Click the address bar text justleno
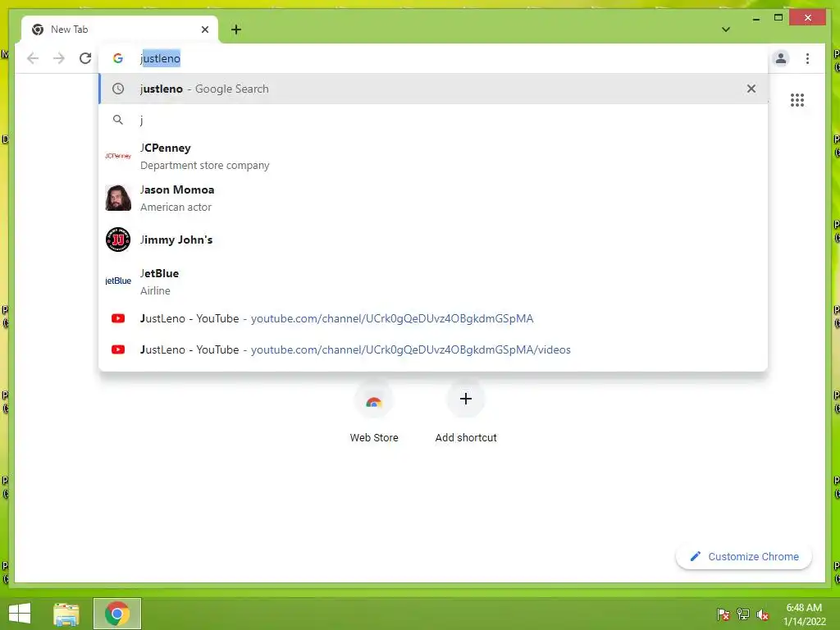Screen dimensions: 840x630 point(160,58)
